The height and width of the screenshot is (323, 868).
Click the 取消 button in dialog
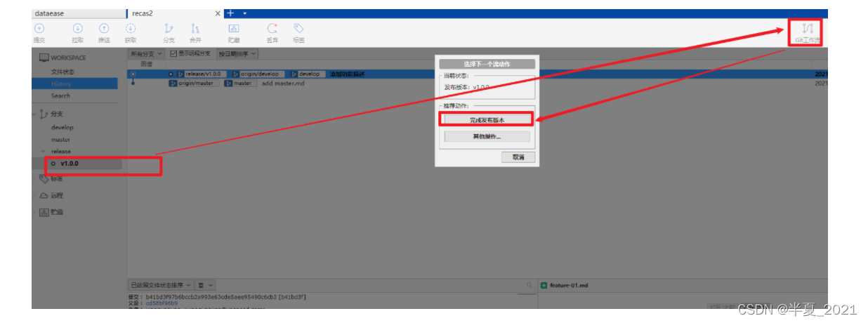tap(518, 157)
